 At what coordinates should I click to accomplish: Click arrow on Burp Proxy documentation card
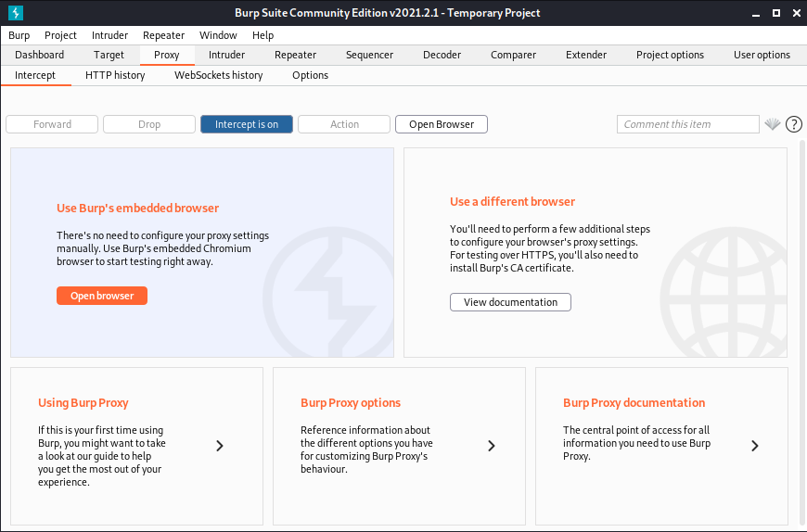tap(755, 446)
